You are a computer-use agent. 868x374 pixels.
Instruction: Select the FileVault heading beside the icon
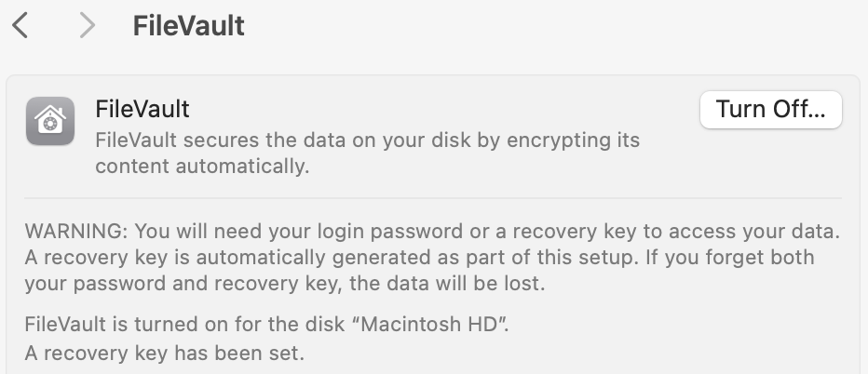pos(142,109)
